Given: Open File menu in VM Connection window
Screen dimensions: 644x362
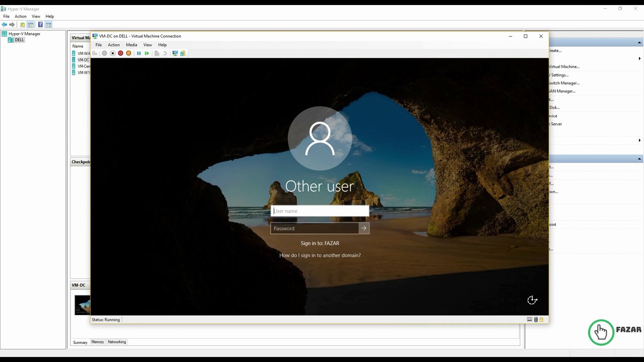Looking at the screenshot, I should click(99, 45).
